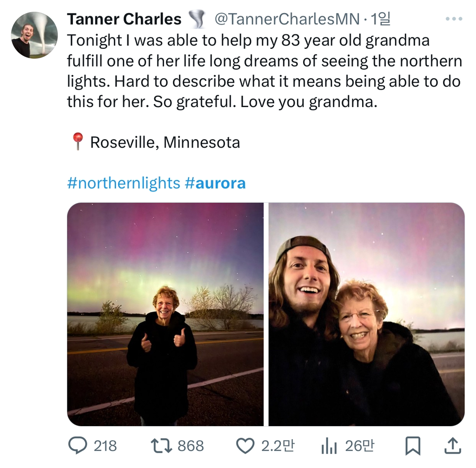Click the @TannerCharlesMN handle
476x468 pixels.
pos(287,19)
